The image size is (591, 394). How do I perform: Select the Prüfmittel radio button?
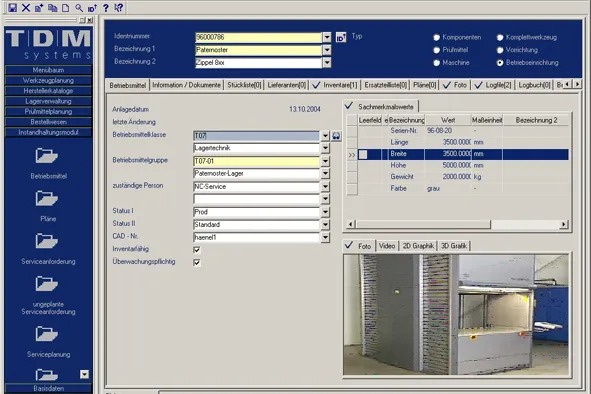coord(436,50)
